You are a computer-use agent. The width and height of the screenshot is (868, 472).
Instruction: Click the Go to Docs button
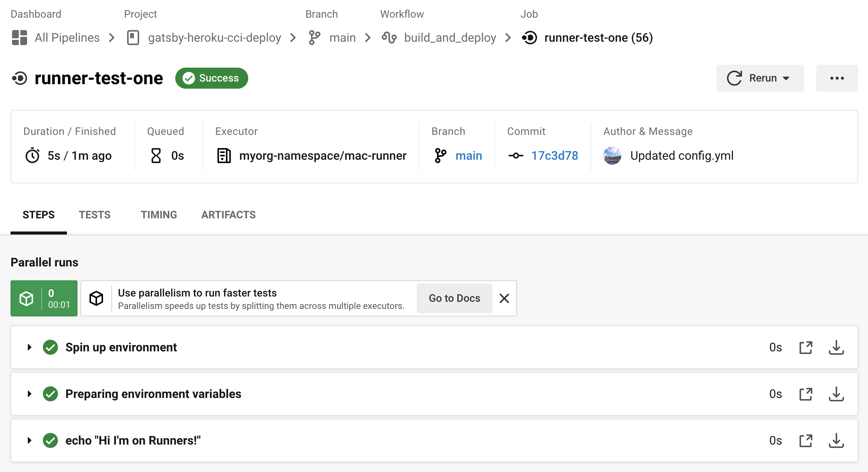[x=454, y=298]
